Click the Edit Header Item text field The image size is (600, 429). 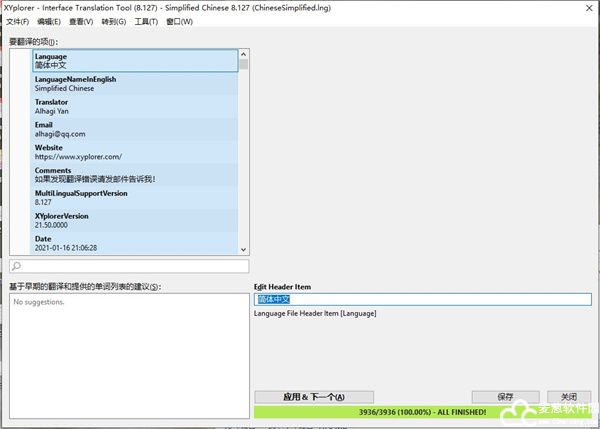pos(422,299)
